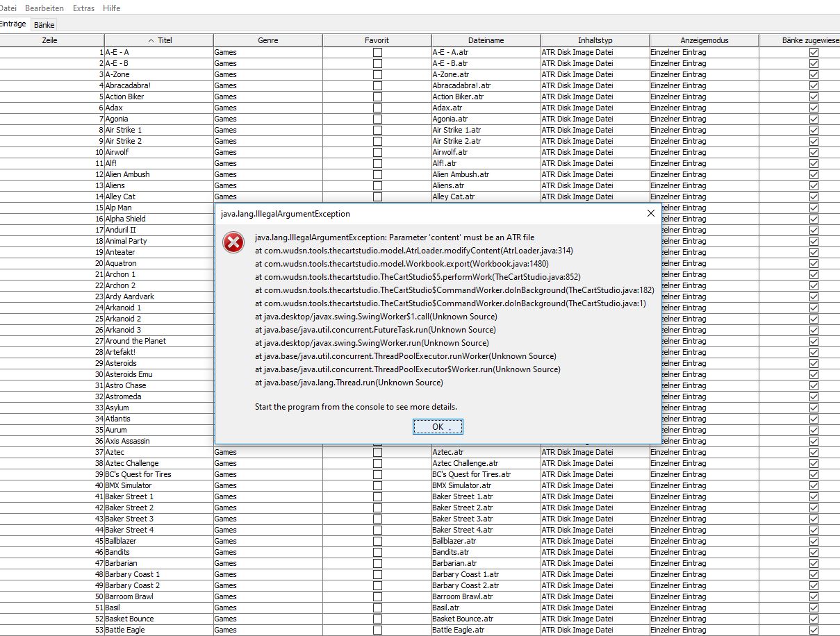Toggle banks assigned checkbox for Bandits
The height and width of the screenshot is (636, 840).
[814, 552]
